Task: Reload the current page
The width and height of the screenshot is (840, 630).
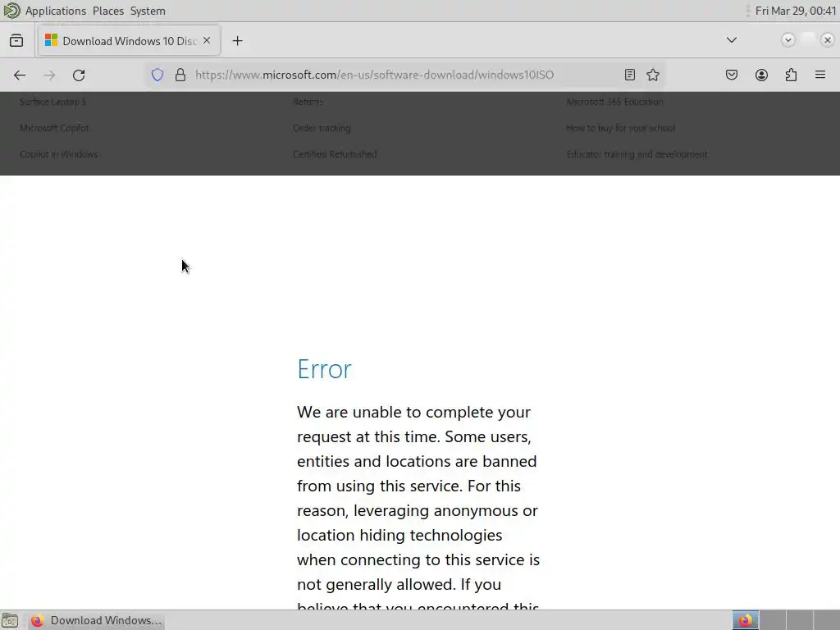Action: [x=79, y=75]
